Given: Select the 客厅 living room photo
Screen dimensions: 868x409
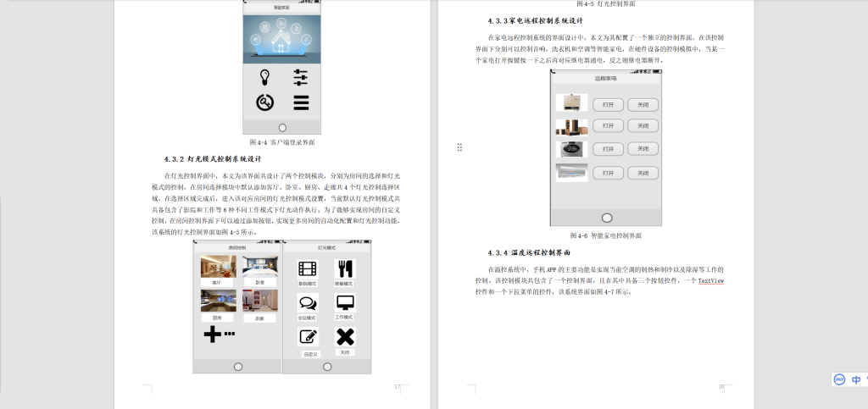Looking at the screenshot, I should click(x=218, y=267).
